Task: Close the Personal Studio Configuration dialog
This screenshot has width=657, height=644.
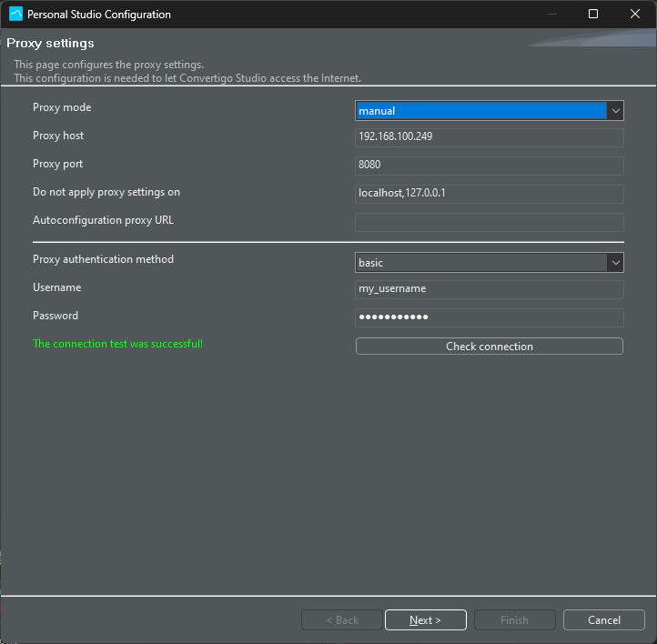Action: click(635, 15)
